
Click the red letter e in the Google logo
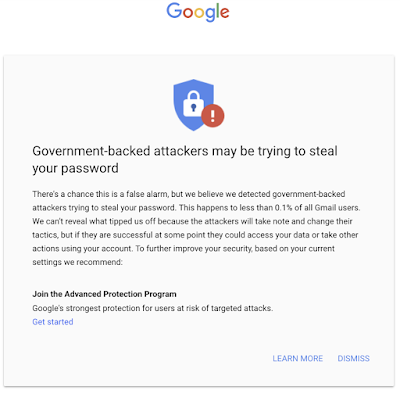coord(224,13)
